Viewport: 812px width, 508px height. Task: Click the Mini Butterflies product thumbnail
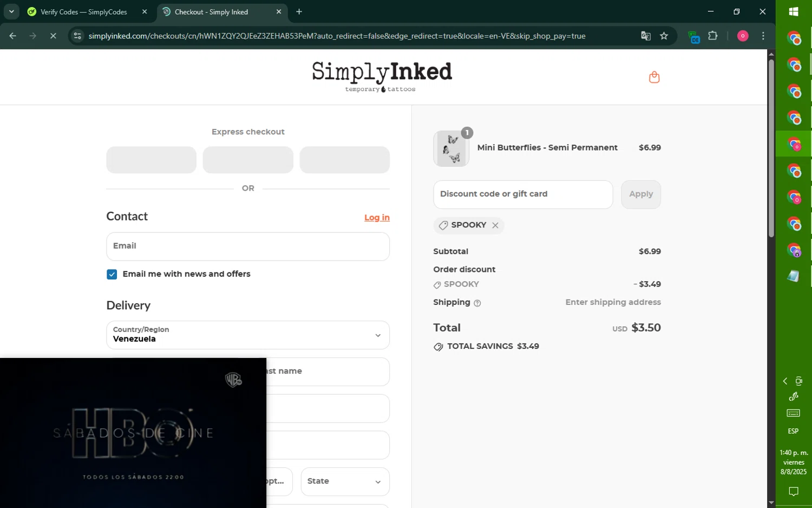451,148
